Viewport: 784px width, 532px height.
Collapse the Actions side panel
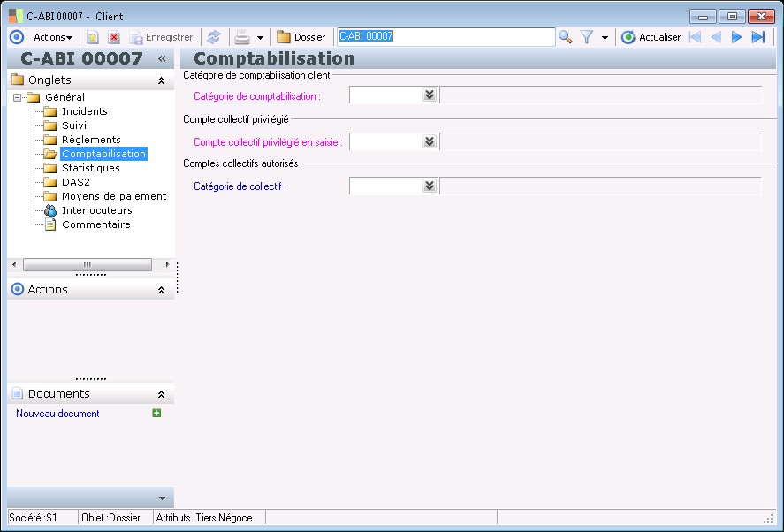162,290
